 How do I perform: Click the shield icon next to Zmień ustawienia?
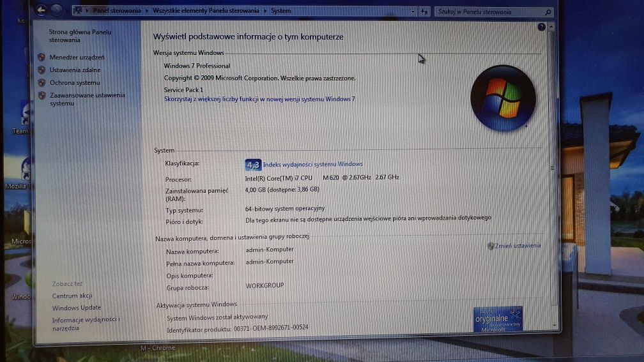pyautogui.click(x=491, y=246)
